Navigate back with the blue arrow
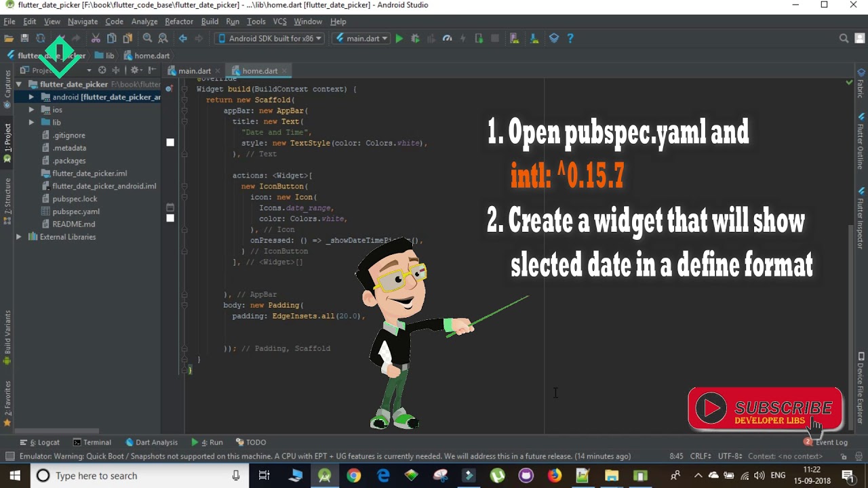Screen dimensions: 868x488 click(183, 39)
